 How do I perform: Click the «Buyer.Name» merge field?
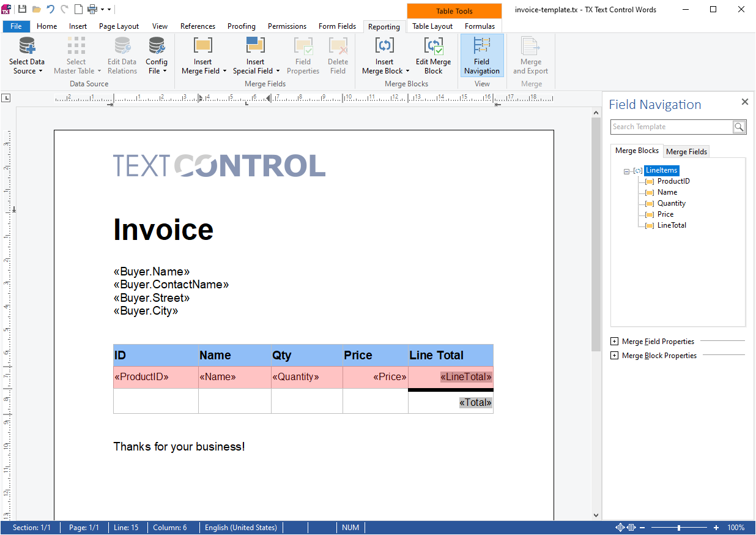(152, 272)
